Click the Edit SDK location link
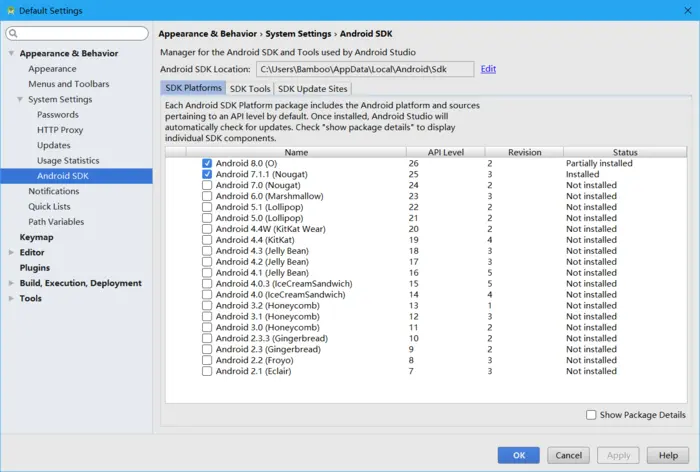Viewport: 700px width, 472px height. (488, 69)
